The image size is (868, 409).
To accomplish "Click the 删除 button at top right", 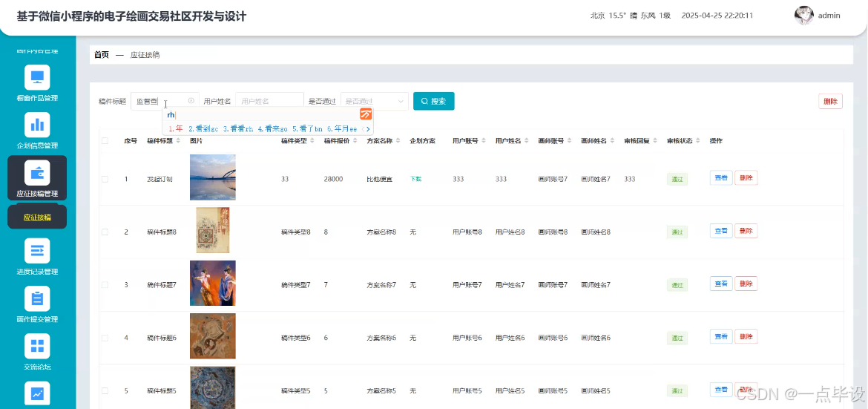I will [830, 102].
